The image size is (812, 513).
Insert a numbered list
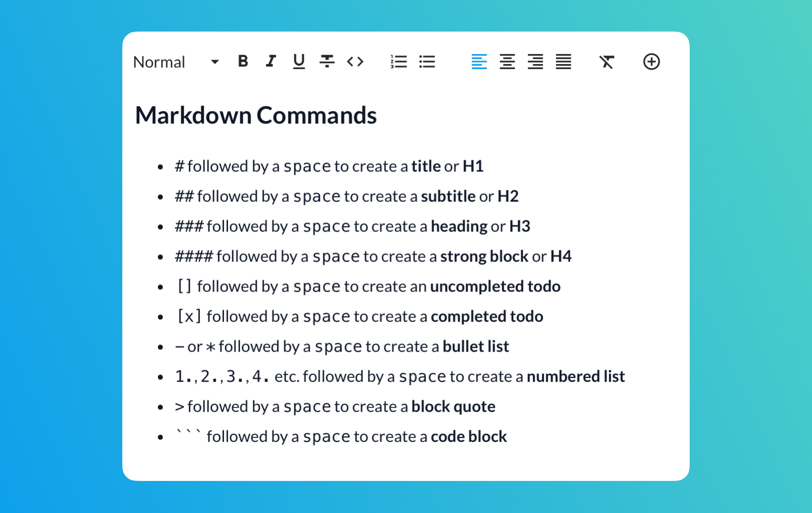click(399, 62)
